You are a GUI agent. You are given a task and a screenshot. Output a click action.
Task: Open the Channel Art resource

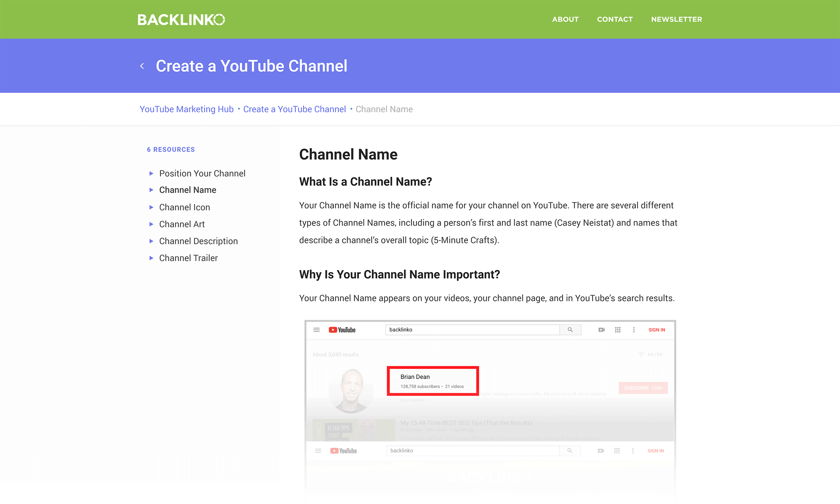point(182,224)
